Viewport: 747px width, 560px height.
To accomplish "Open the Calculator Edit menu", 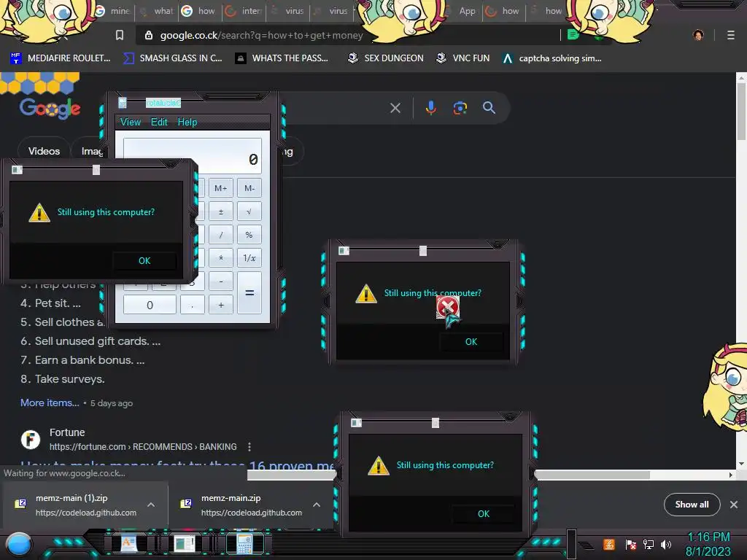I will click(x=159, y=122).
